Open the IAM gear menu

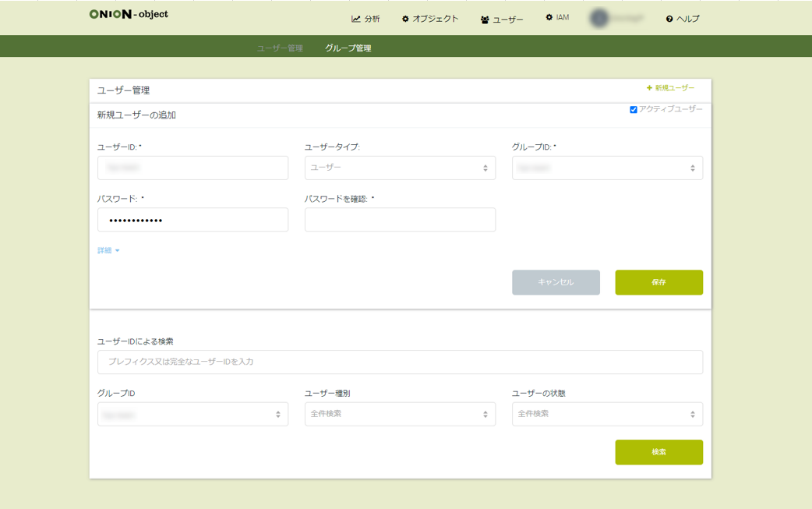coord(557,17)
